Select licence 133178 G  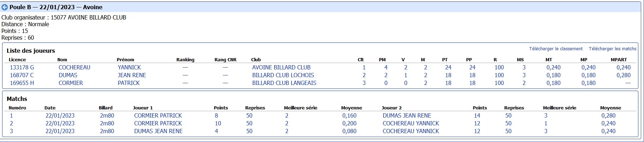[22, 67]
